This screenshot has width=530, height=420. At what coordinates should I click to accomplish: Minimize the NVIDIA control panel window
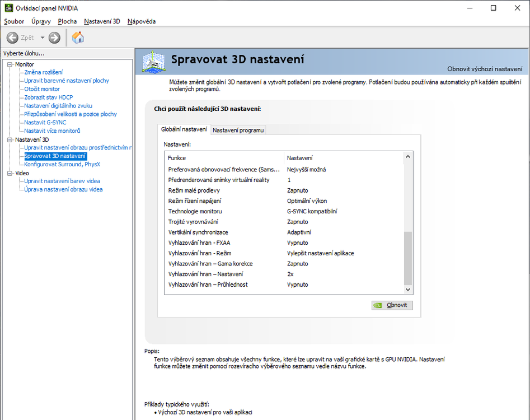pos(470,8)
